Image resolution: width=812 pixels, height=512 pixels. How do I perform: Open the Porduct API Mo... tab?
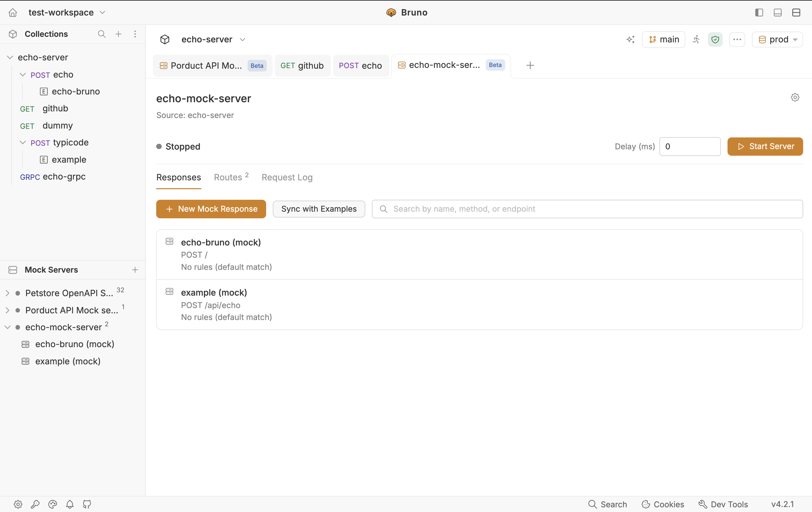click(213, 65)
